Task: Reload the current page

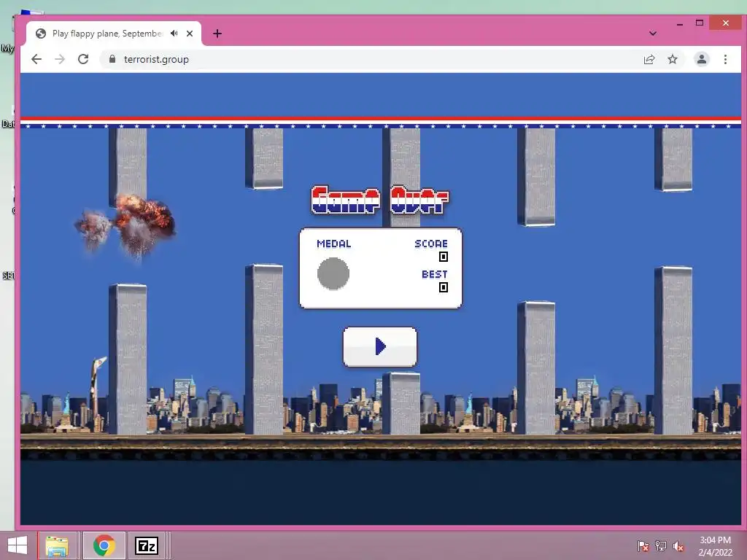Action: pyautogui.click(x=83, y=59)
